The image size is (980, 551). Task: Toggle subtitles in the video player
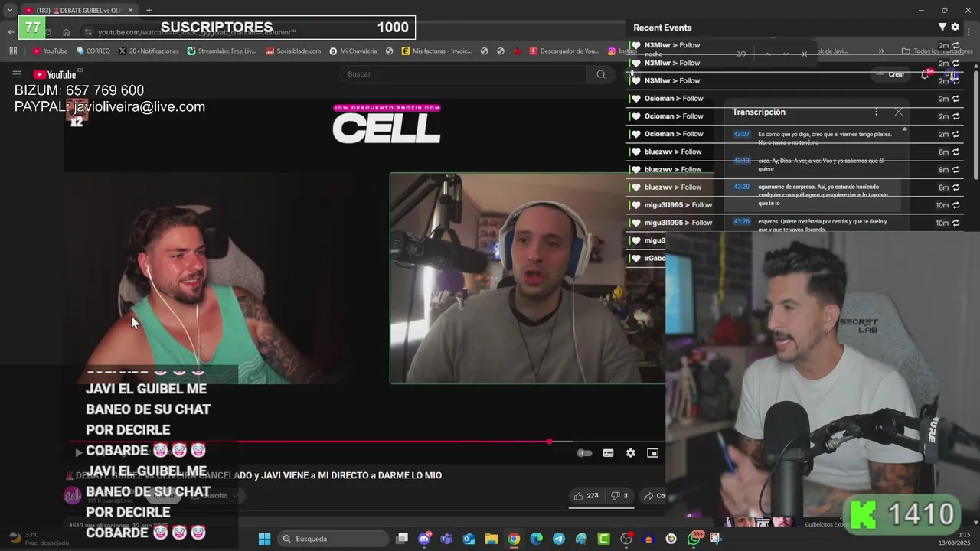coord(608,453)
